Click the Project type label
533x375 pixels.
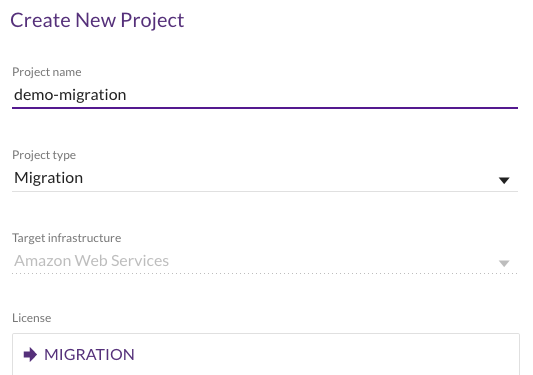tap(44, 155)
